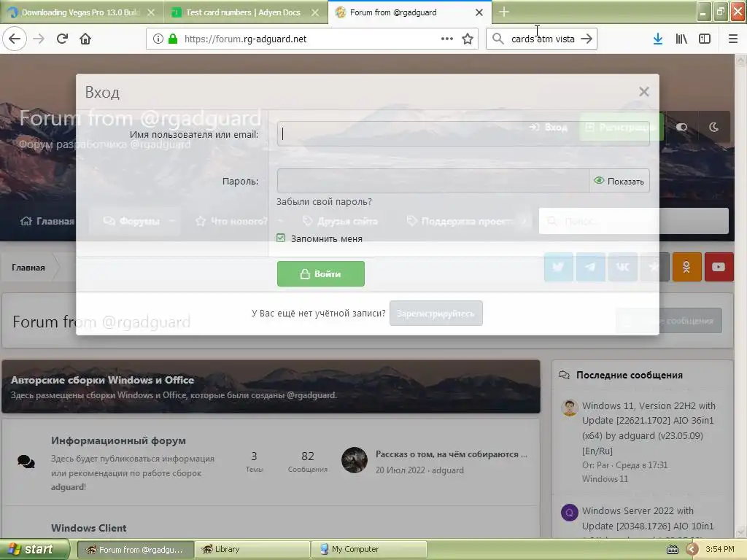Reload the page with the refresh icon
This screenshot has width=747, height=560.
(62, 39)
